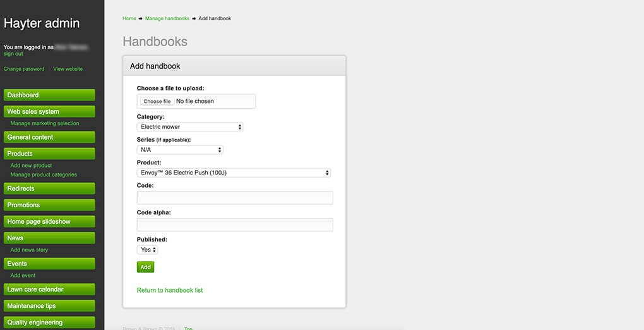
Task: Open Quality engineering section
Action: 49,322
